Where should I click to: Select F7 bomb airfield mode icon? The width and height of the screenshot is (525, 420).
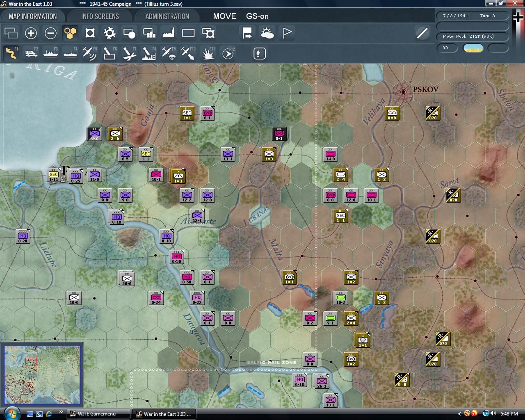[129, 53]
